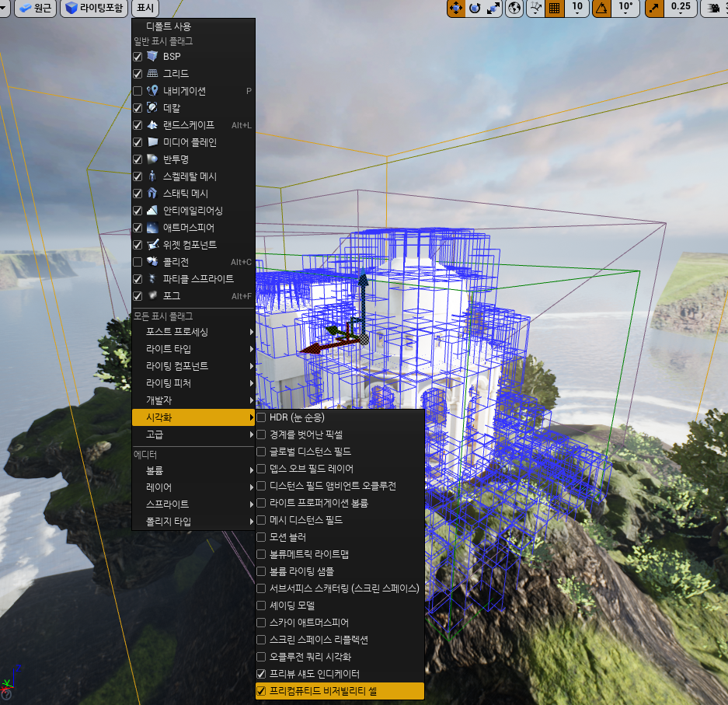Select the scale mode toolbar icon
The width and height of the screenshot is (728, 705).
[493, 8]
